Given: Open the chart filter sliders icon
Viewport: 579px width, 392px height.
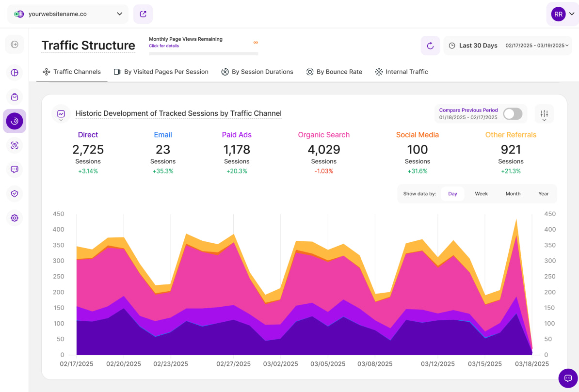Looking at the screenshot, I should tap(544, 114).
